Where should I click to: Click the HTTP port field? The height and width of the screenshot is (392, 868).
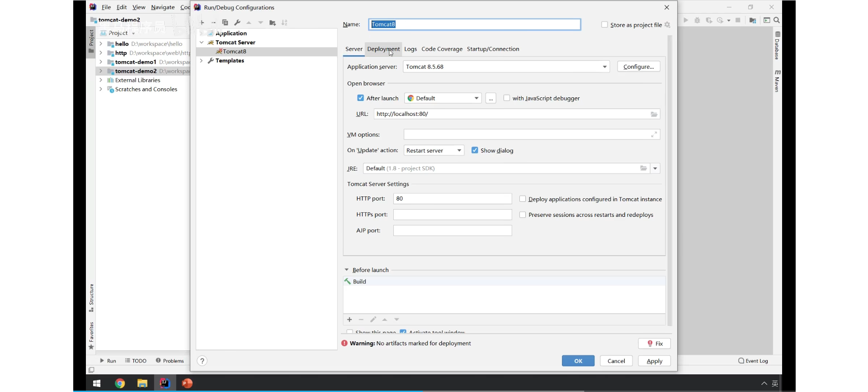click(x=453, y=199)
